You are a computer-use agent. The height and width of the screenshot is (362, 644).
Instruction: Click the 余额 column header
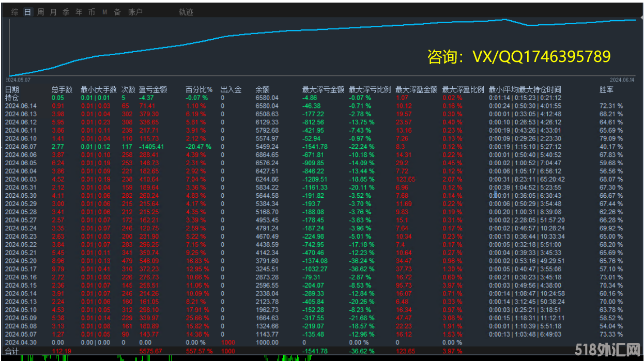click(263, 89)
